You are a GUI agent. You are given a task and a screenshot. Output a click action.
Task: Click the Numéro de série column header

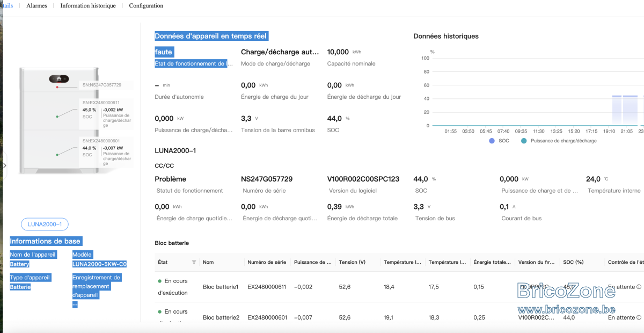click(267, 262)
